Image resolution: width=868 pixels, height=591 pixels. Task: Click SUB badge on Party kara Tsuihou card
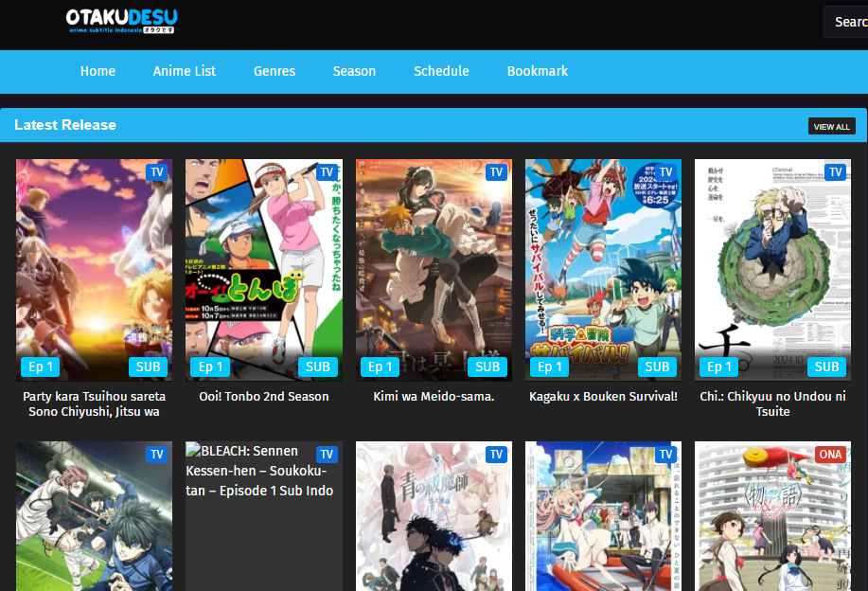149,367
